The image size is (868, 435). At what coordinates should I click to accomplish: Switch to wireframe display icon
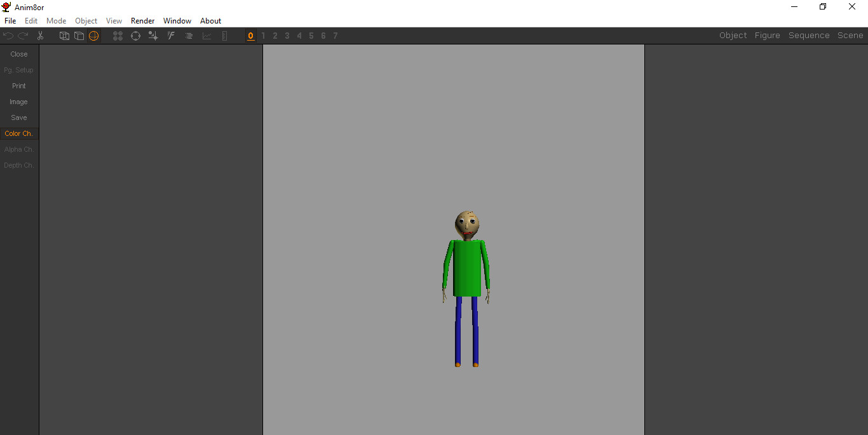(x=64, y=36)
